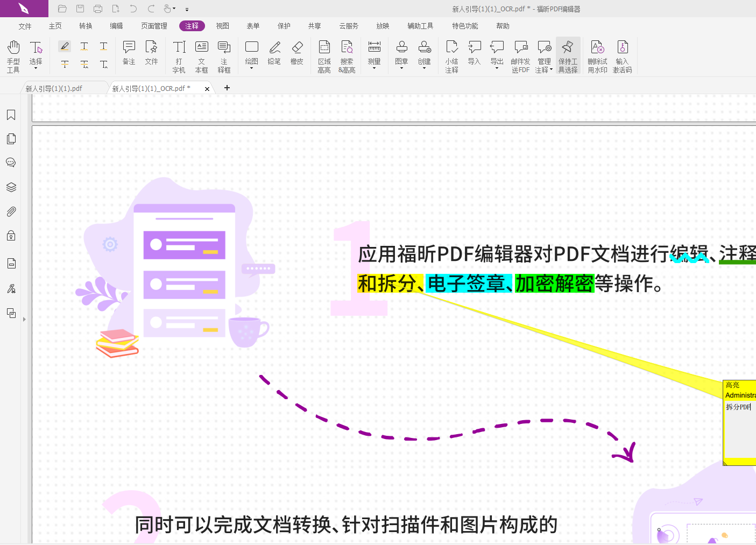The height and width of the screenshot is (545, 756).
Task: Expand the 导出 export dropdown
Action: point(496,67)
